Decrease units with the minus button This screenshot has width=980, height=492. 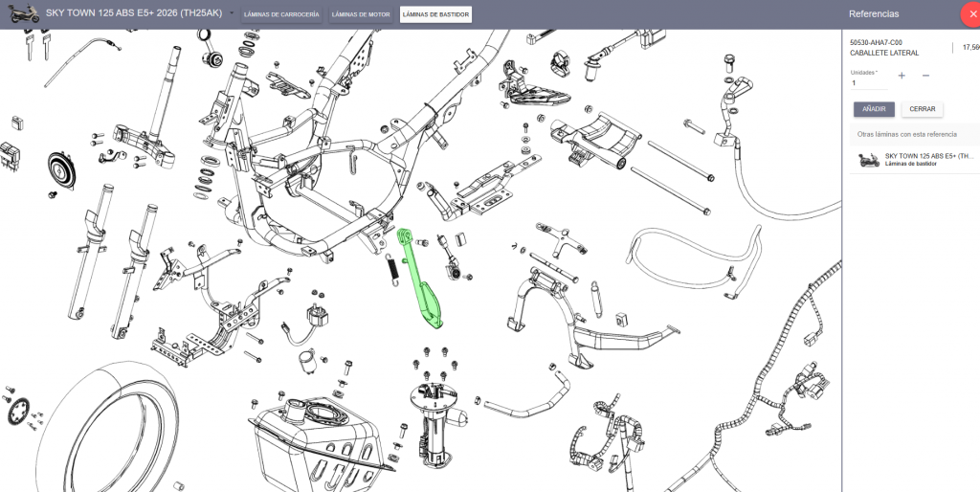(925, 76)
